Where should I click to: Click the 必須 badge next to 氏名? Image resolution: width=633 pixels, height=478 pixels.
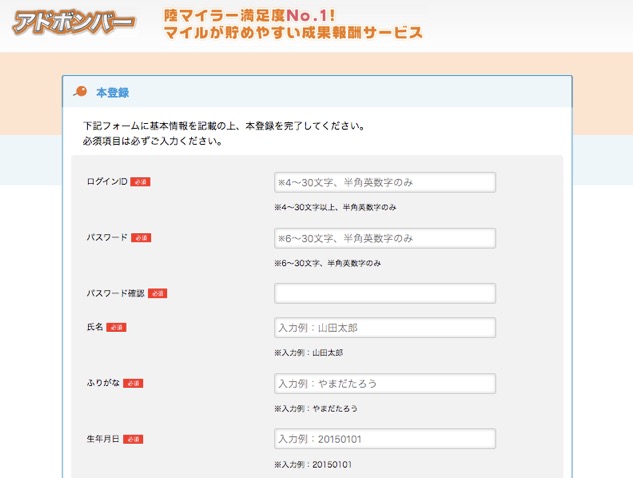[117, 327]
